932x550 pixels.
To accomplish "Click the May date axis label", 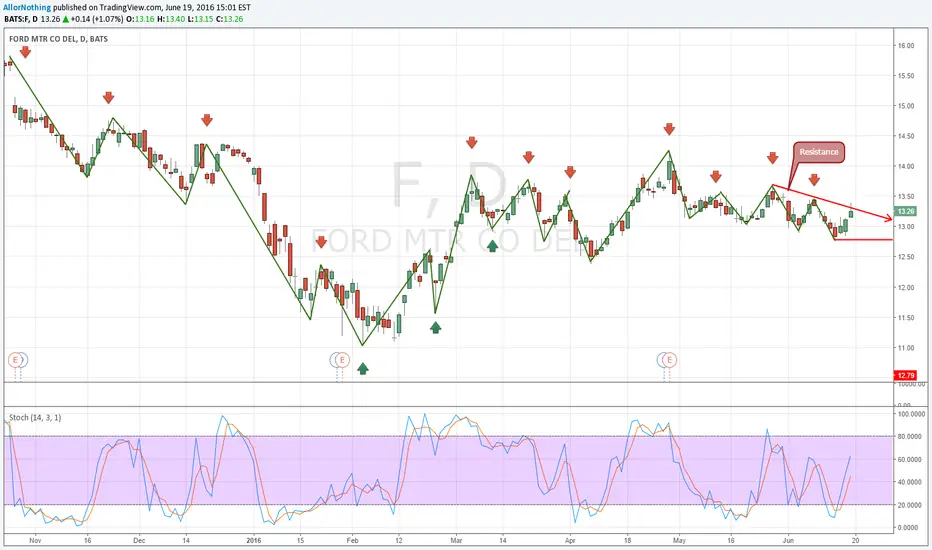I will click(x=679, y=540).
